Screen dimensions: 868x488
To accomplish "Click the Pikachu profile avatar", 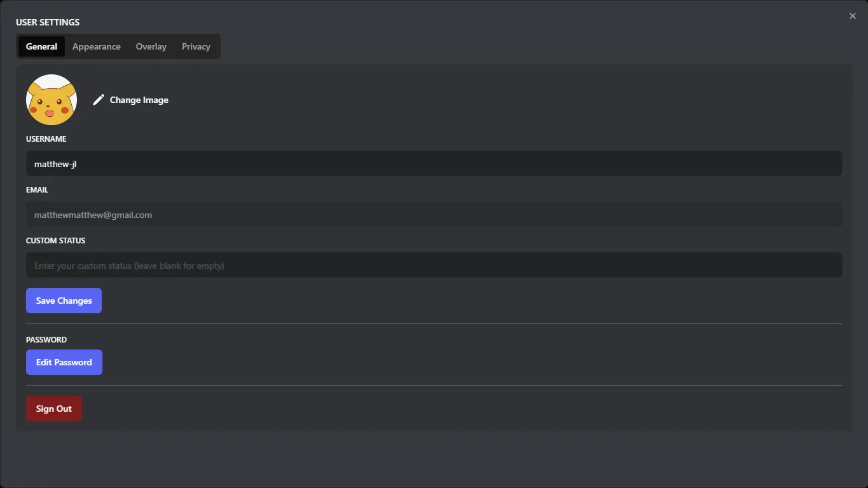I will [52, 100].
